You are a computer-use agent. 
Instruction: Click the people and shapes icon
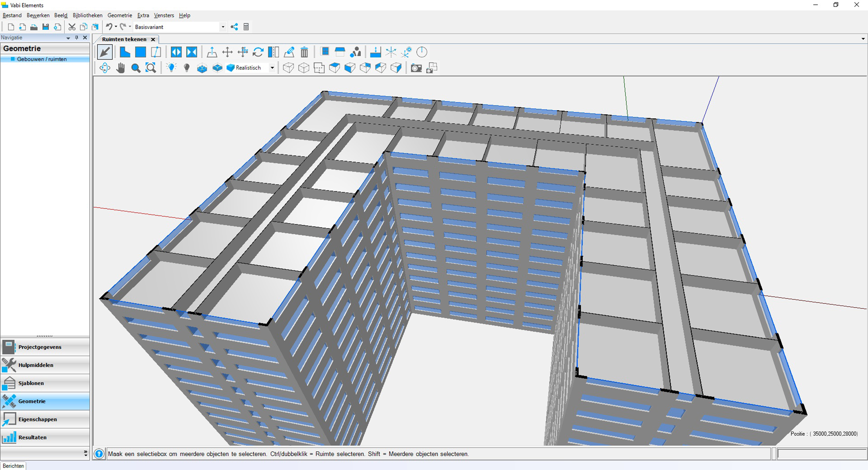(x=355, y=52)
